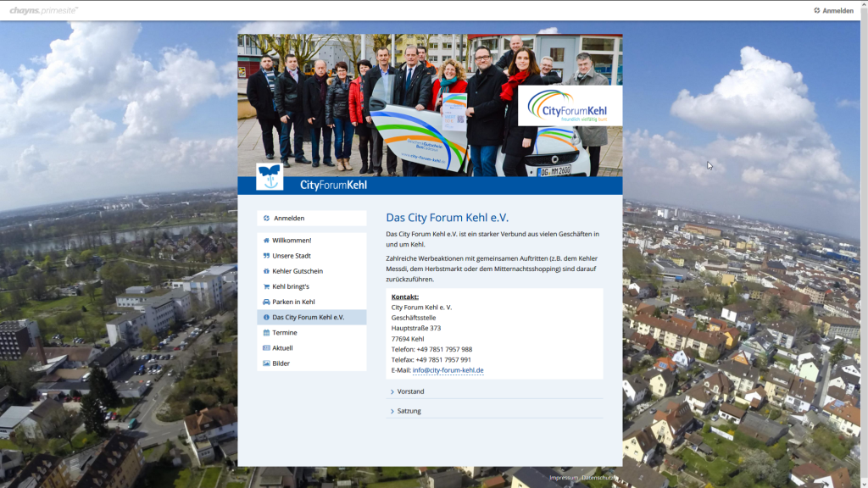The height and width of the screenshot is (488, 868).
Task: Click the gift icon beside Kehler Gutschein
Action: coord(266,271)
